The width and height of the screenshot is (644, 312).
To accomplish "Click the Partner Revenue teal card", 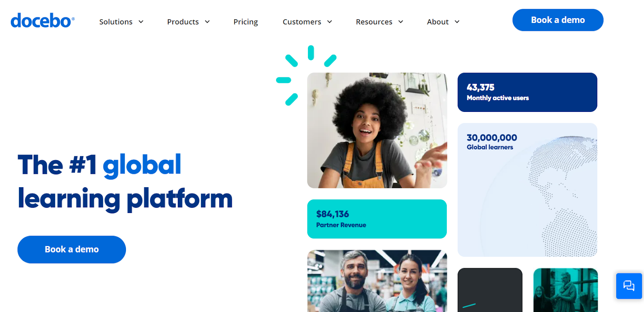I will (377, 219).
